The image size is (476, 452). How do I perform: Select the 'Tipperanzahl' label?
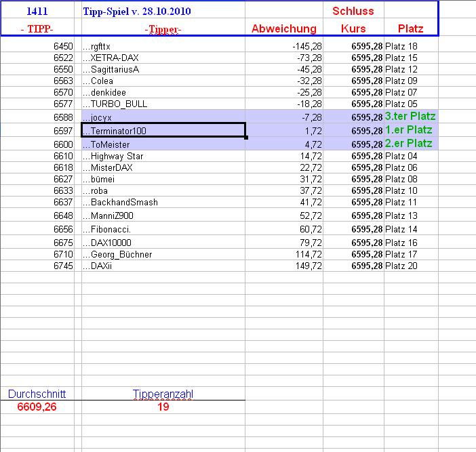163,394
